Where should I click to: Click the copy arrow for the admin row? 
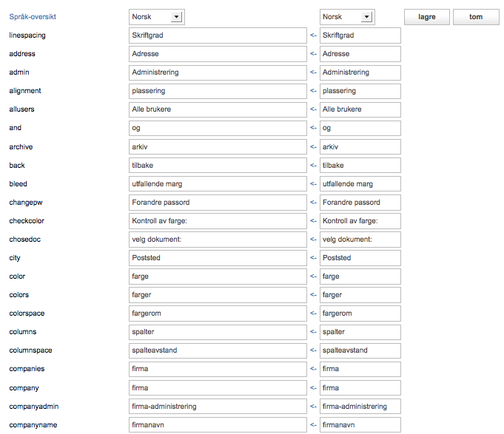(x=313, y=72)
